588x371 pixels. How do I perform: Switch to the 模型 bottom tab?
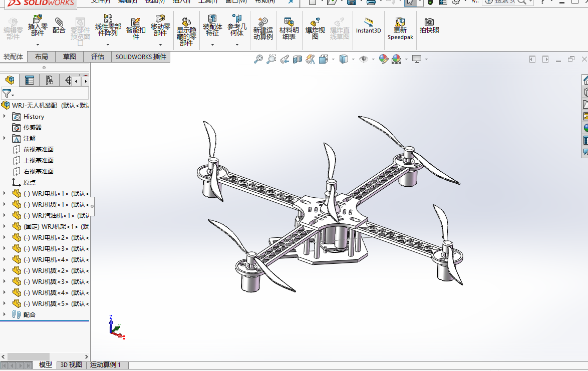tap(46, 364)
